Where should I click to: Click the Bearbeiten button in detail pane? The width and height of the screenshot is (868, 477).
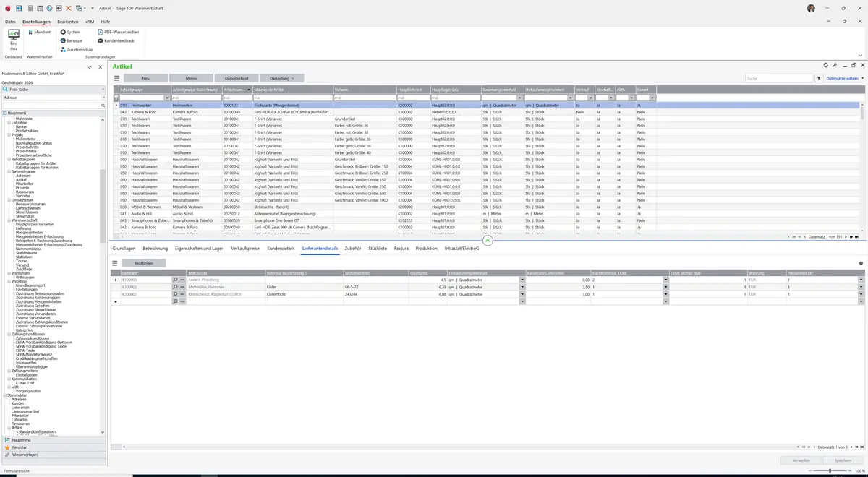coord(143,263)
